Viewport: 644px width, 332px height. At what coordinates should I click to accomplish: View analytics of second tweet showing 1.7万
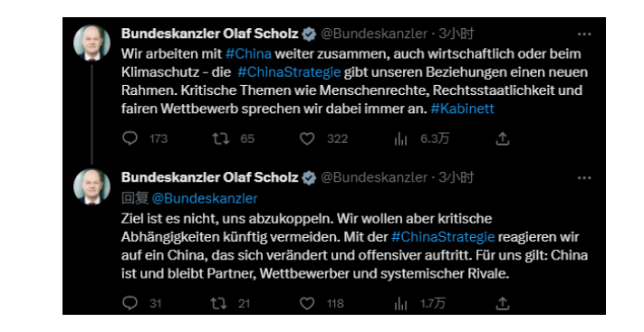(x=400, y=304)
